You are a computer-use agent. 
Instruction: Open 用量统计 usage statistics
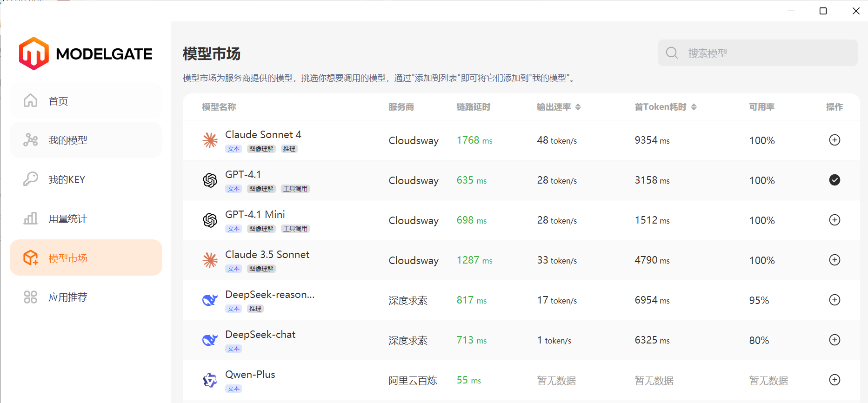(86, 218)
